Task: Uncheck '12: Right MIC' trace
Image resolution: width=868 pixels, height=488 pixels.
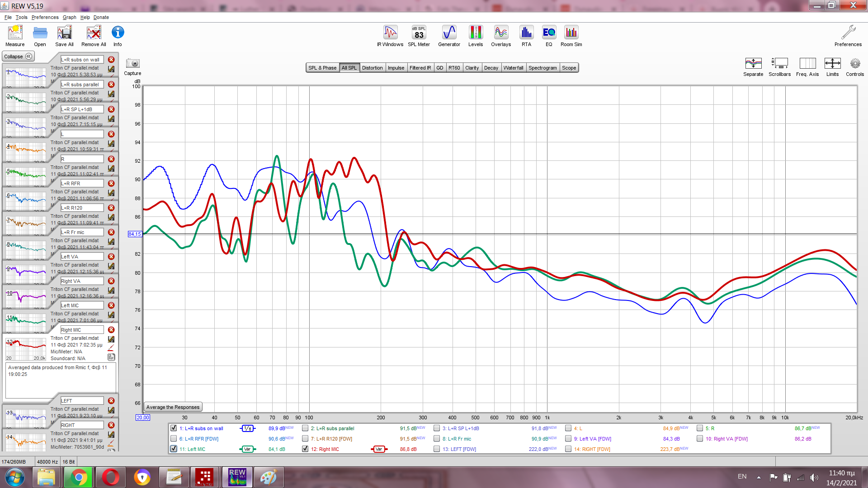Action: tap(305, 449)
